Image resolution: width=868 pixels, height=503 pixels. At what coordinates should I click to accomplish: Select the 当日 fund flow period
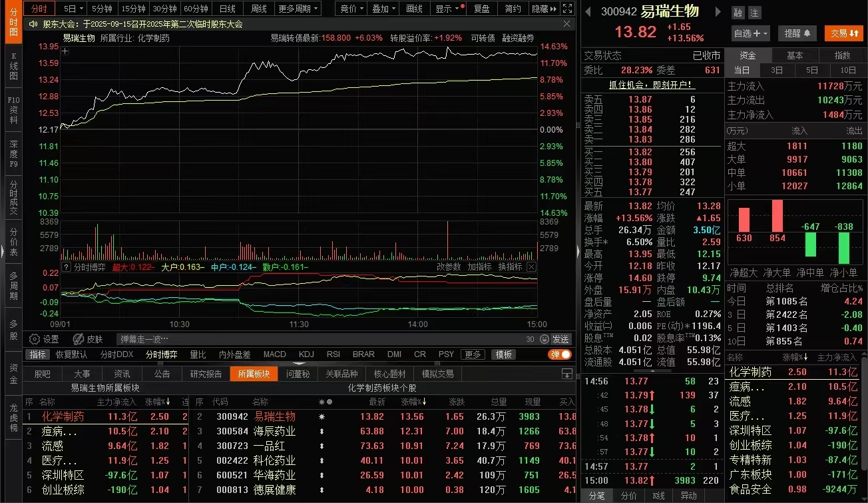coord(742,71)
